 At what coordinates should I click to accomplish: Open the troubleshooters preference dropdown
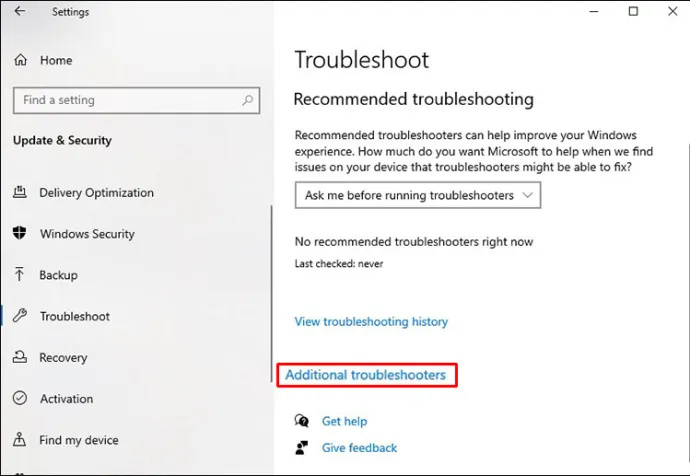pyautogui.click(x=418, y=195)
